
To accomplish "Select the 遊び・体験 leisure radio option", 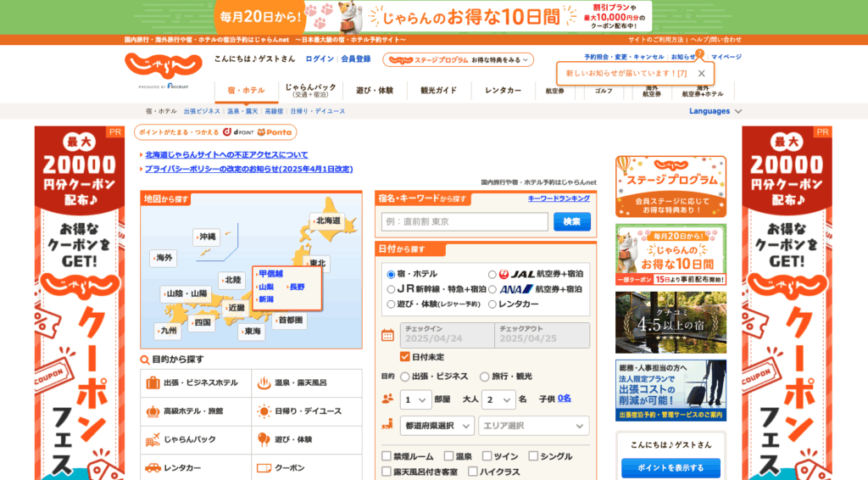I will [x=391, y=304].
